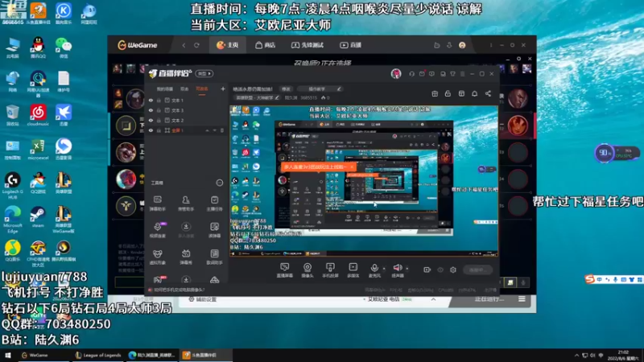
Task: Click the headset support icon in title bar
Action: pos(411,74)
